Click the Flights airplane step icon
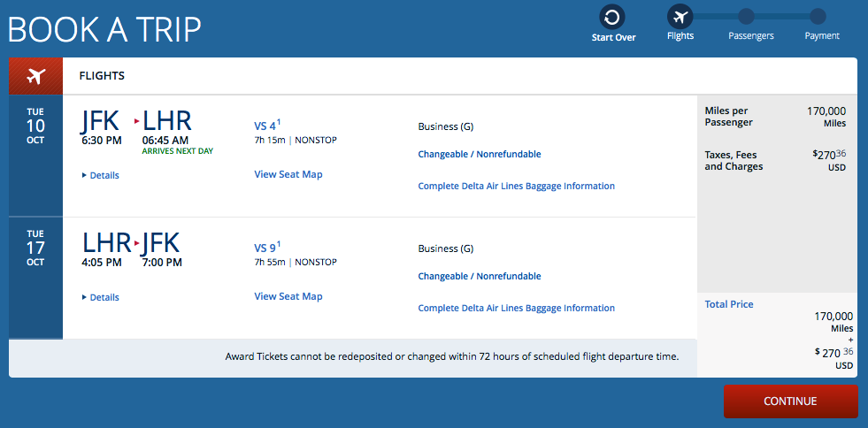 point(680,16)
